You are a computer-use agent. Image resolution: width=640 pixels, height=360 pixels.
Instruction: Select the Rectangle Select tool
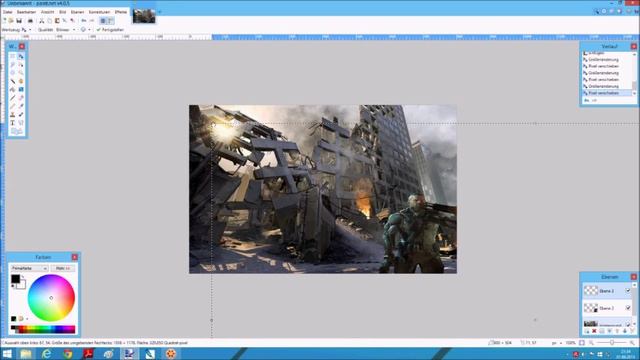tap(13, 56)
